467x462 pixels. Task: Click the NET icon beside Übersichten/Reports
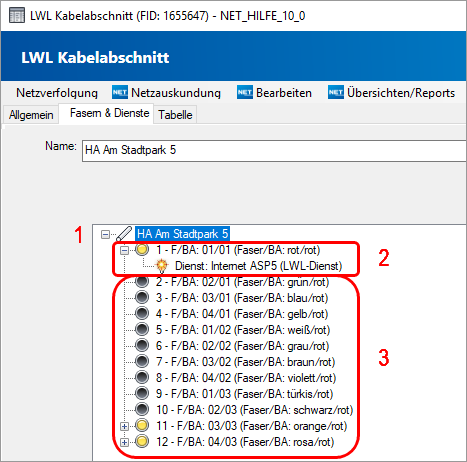336,92
